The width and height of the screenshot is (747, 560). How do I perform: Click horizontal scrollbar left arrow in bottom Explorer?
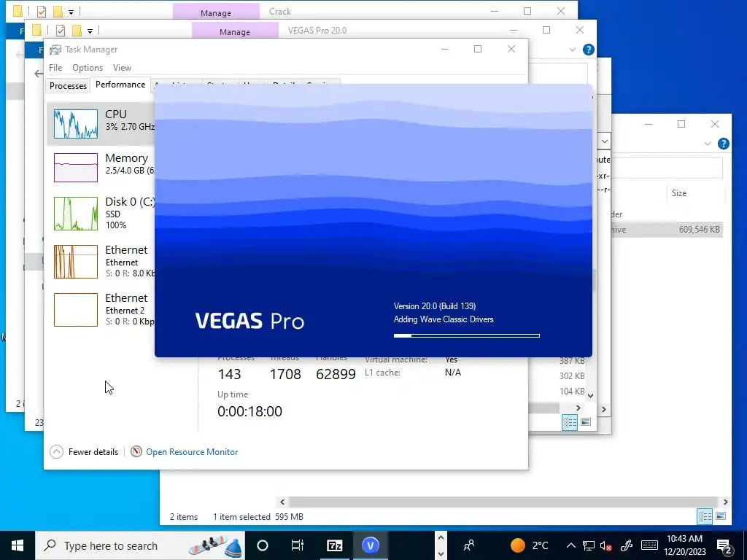282,502
